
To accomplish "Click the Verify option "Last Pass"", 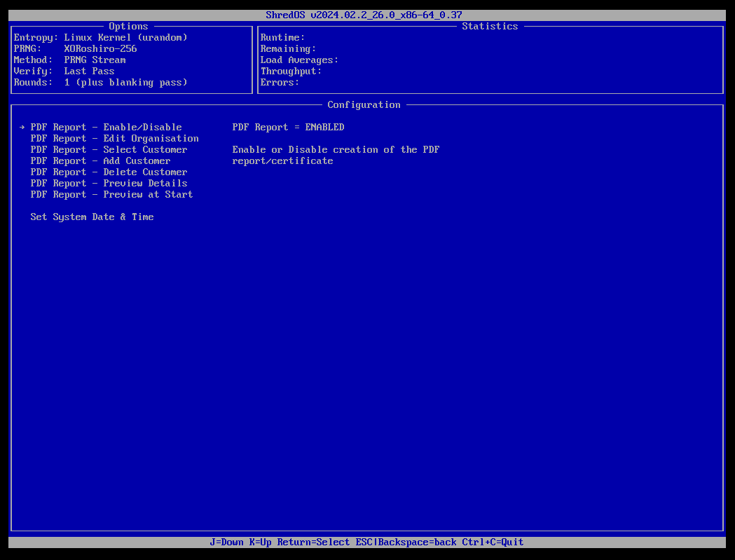I will pos(89,71).
